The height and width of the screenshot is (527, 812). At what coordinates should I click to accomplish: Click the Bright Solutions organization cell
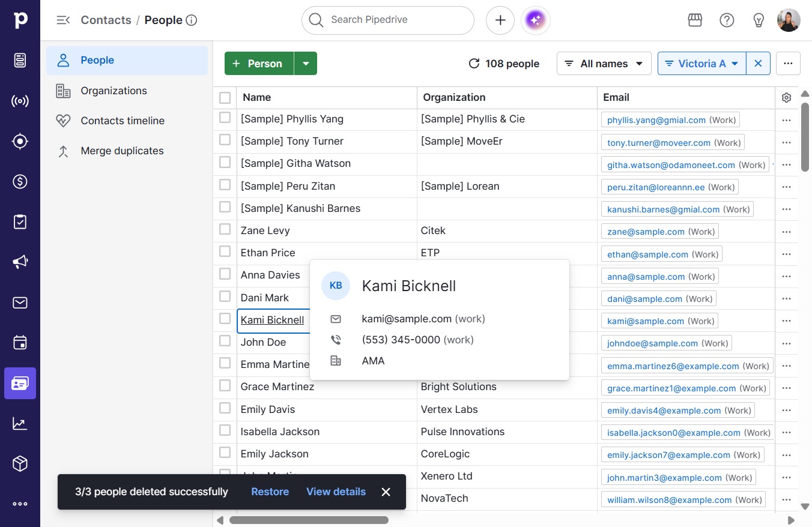click(x=507, y=387)
